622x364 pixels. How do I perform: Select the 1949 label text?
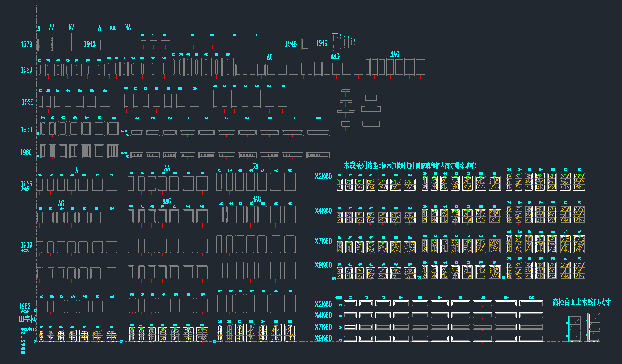point(321,43)
